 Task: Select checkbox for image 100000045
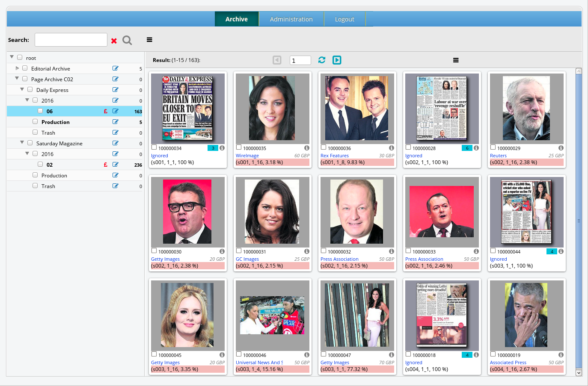click(154, 354)
